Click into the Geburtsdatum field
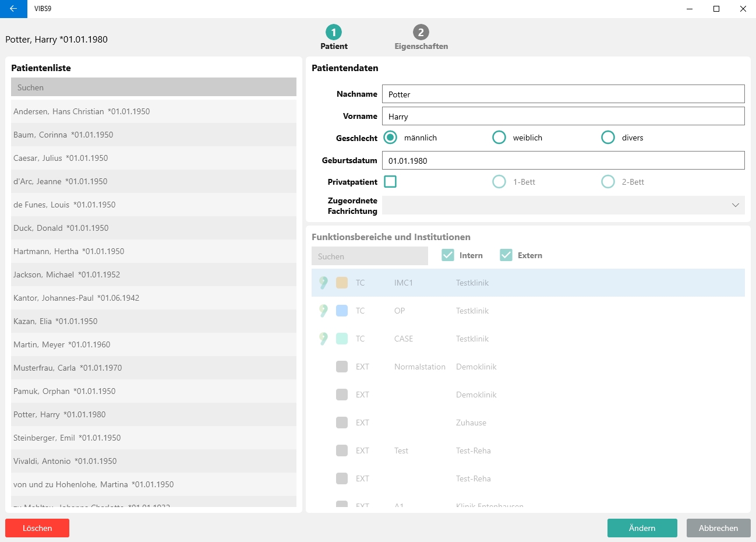The image size is (756, 542). (x=563, y=160)
